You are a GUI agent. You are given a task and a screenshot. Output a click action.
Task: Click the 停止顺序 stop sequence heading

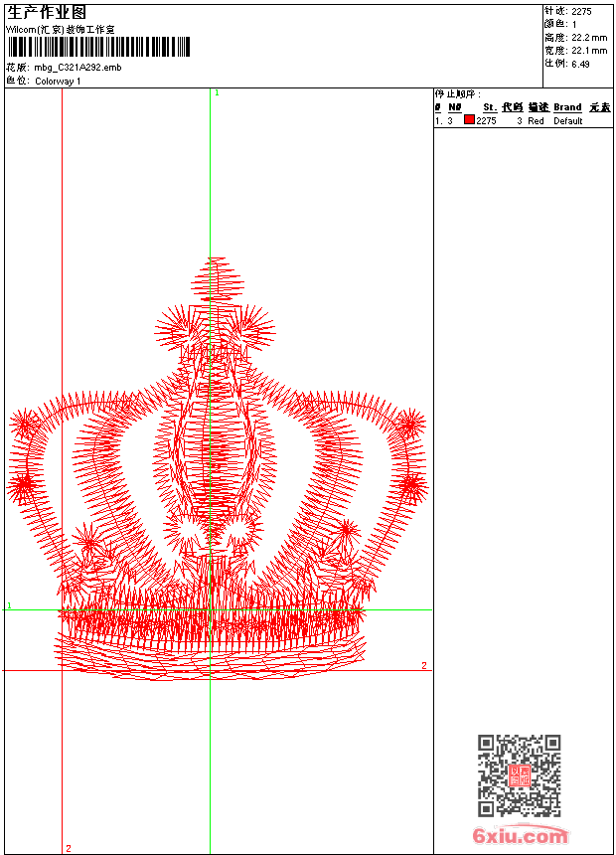pos(458,94)
